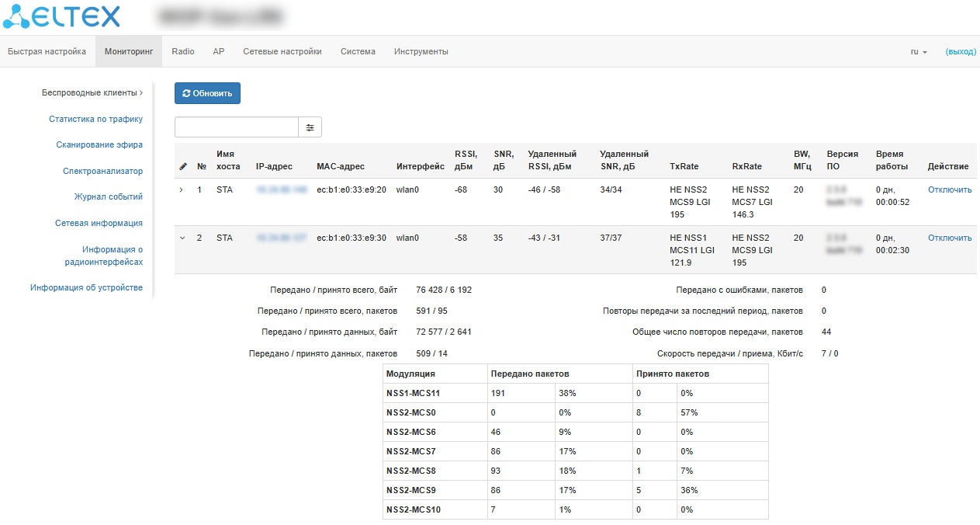Expand client row 1 details

(182, 190)
